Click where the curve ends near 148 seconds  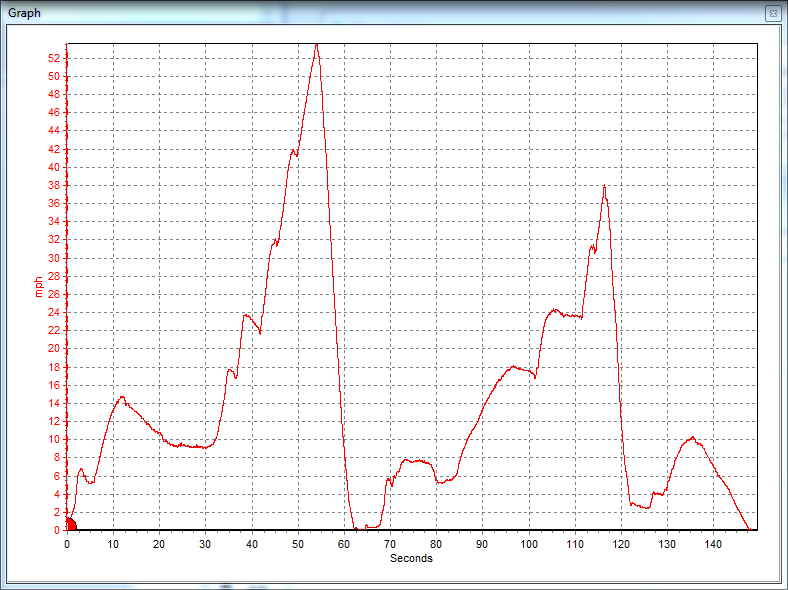[749, 529]
